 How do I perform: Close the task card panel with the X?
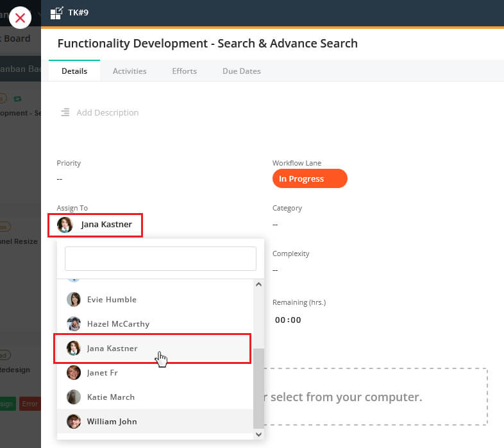click(21, 17)
